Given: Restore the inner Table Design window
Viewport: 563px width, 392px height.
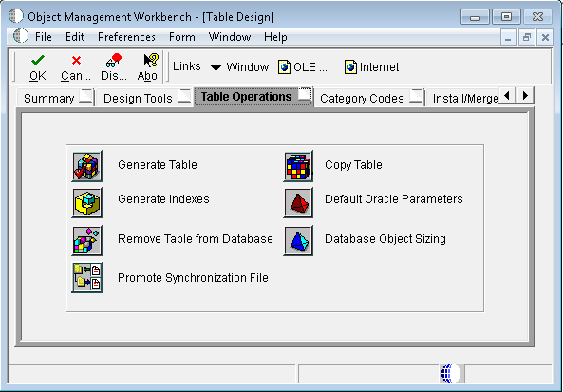Looking at the screenshot, I should [x=527, y=37].
